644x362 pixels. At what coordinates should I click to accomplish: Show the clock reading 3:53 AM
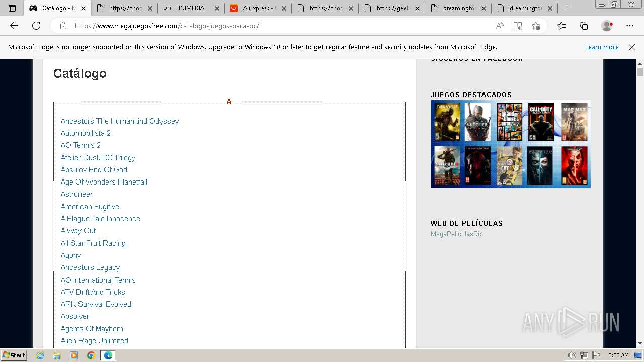click(x=618, y=355)
